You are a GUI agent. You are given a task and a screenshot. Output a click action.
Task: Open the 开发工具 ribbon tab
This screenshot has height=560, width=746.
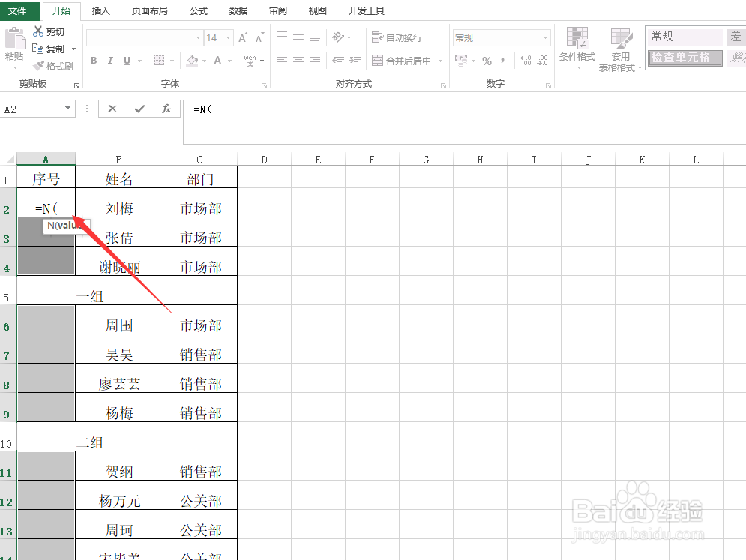pos(366,10)
